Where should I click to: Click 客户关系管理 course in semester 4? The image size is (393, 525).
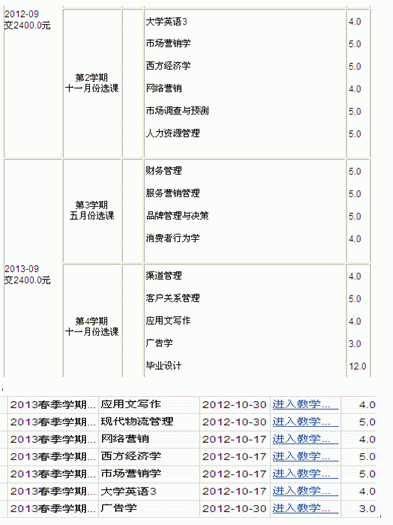coord(173,298)
